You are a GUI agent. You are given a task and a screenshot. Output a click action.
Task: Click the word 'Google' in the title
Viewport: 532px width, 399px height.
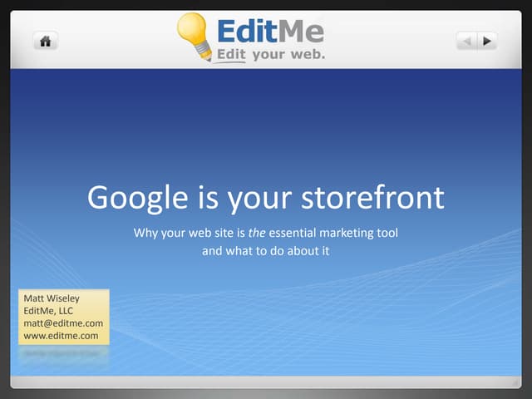point(137,198)
